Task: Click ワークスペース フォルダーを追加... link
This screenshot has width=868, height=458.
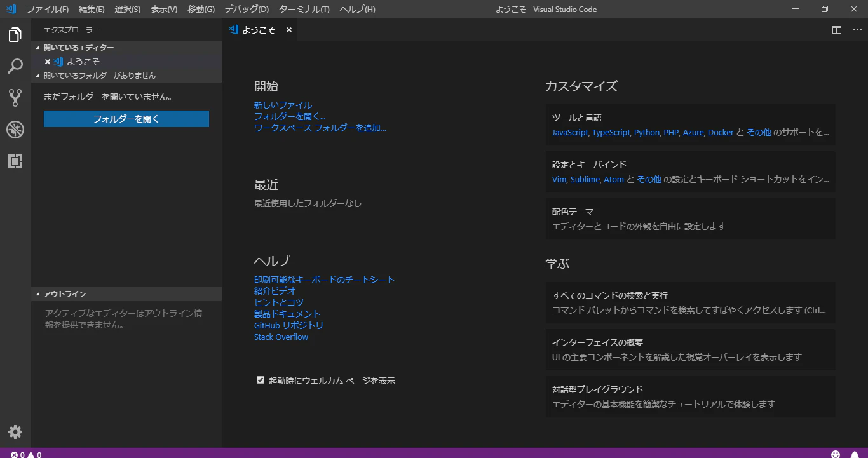Action: 320,128
